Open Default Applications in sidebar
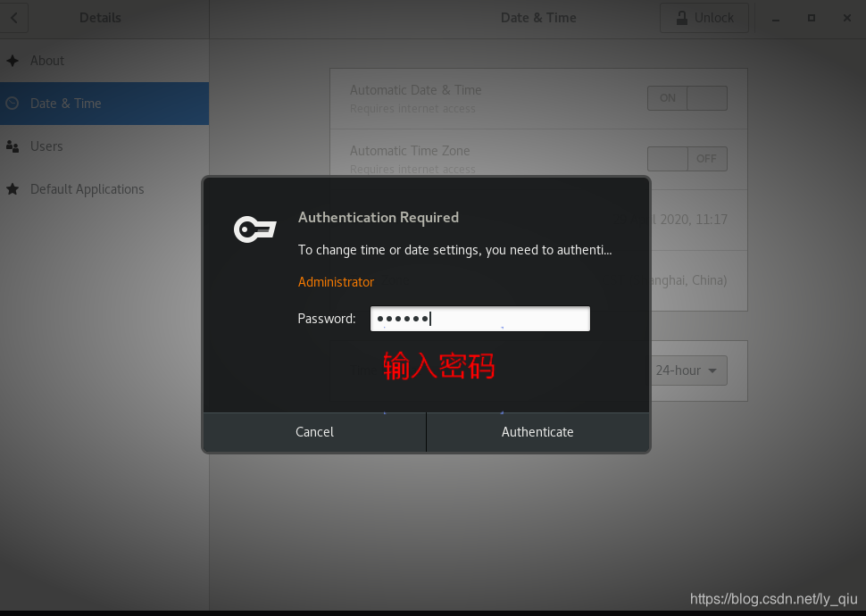 (x=104, y=189)
